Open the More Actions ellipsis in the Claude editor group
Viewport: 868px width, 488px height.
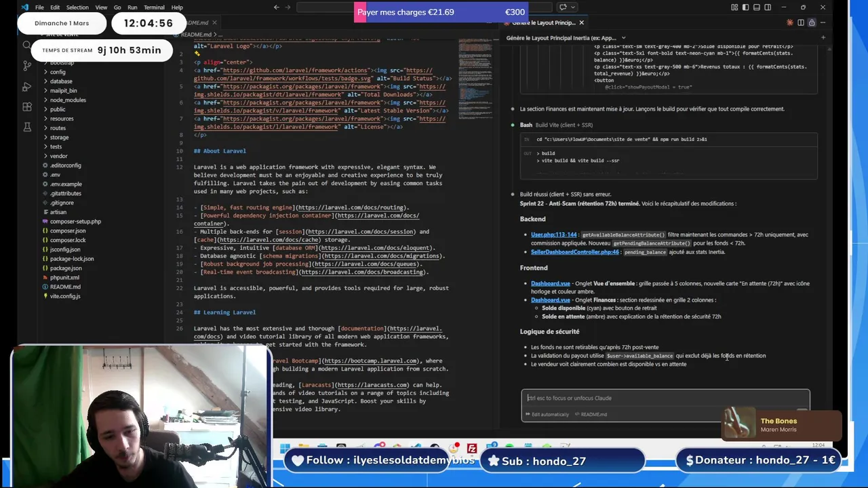tap(823, 22)
